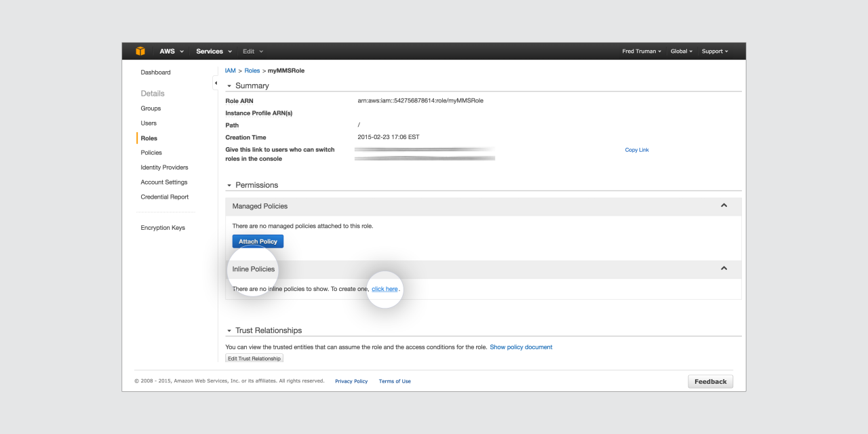Open the Services dropdown menu
The image size is (868, 434).
click(214, 52)
